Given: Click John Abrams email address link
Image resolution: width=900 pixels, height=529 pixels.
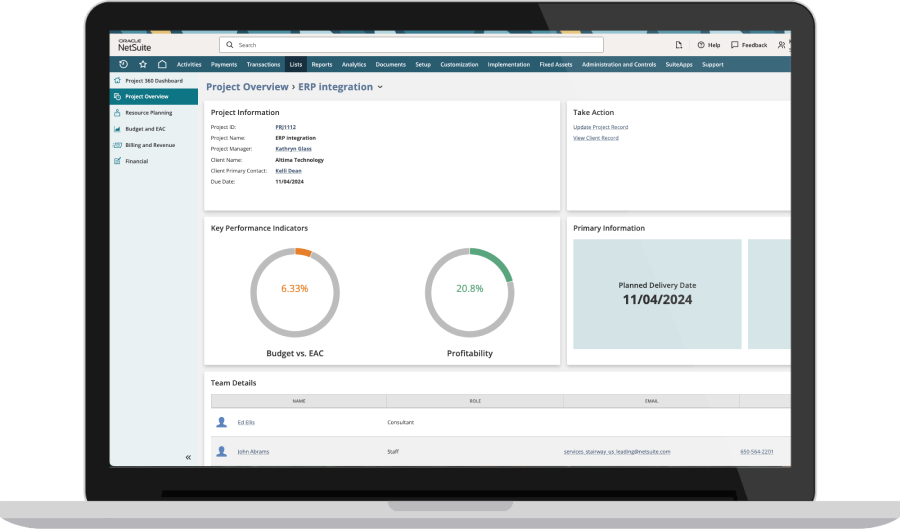Looking at the screenshot, I should 617,452.
